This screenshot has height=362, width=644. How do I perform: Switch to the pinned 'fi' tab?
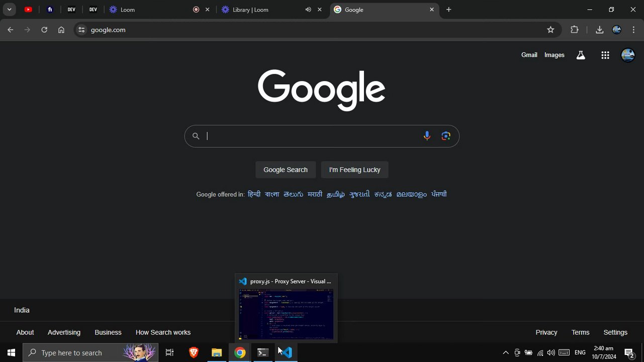(50, 10)
